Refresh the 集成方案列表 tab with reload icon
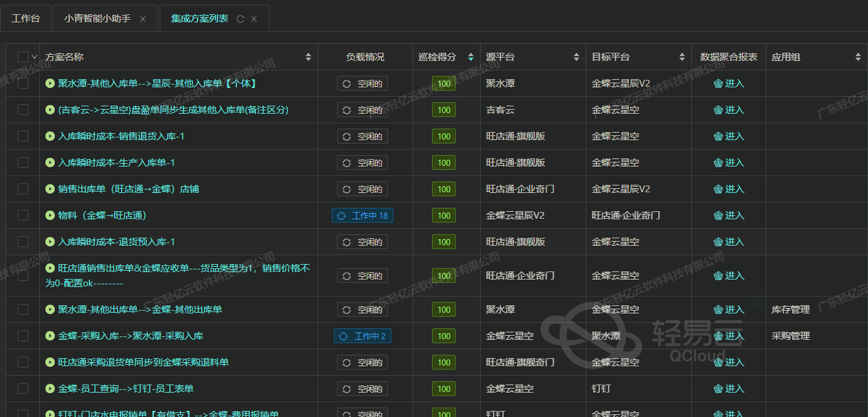The width and height of the screenshot is (868, 417). (x=240, y=19)
